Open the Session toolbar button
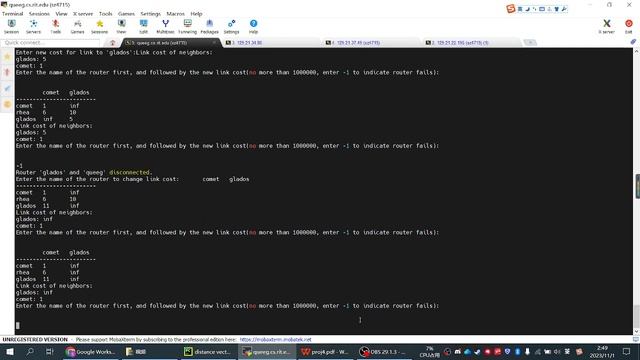640x360 pixels. 11,27
